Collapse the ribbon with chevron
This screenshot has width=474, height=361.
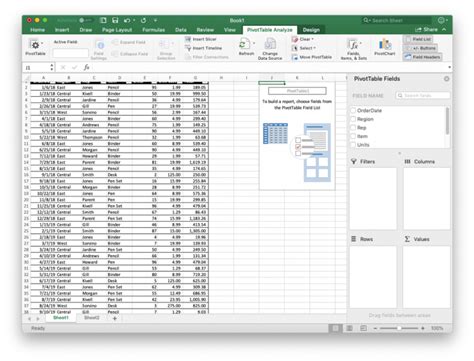(444, 30)
